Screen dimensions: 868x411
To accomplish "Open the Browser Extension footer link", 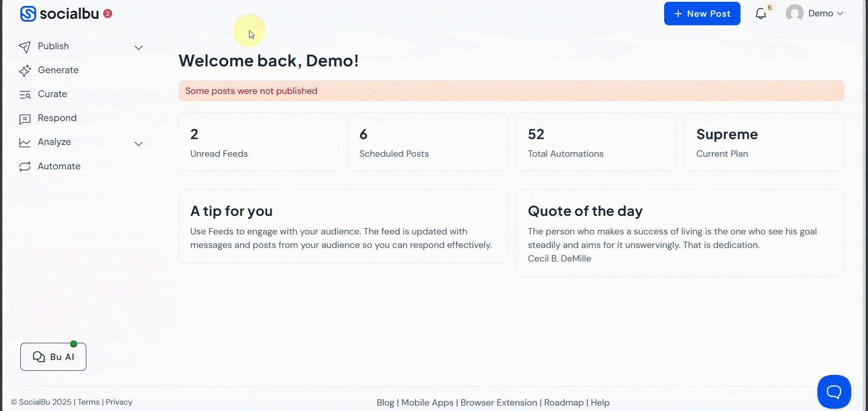I will 499,402.
